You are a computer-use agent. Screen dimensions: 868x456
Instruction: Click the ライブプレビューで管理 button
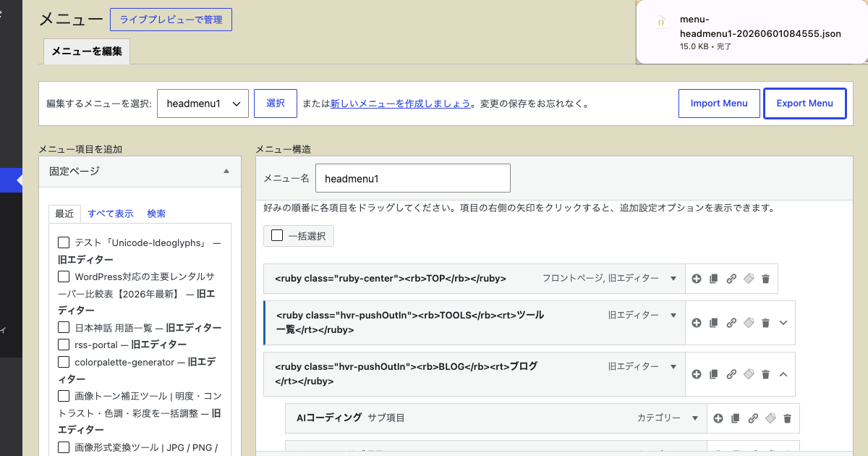point(171,20)
